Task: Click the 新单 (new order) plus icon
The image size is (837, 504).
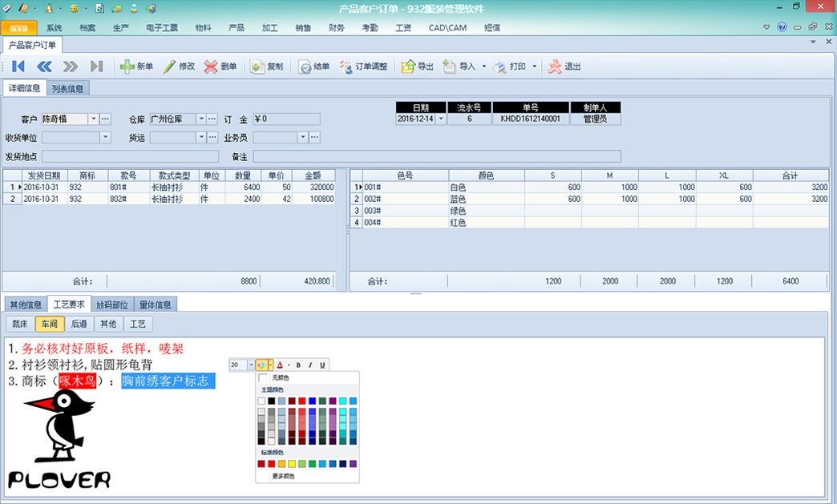Action: pyautogui.click(x=127, y=67)
